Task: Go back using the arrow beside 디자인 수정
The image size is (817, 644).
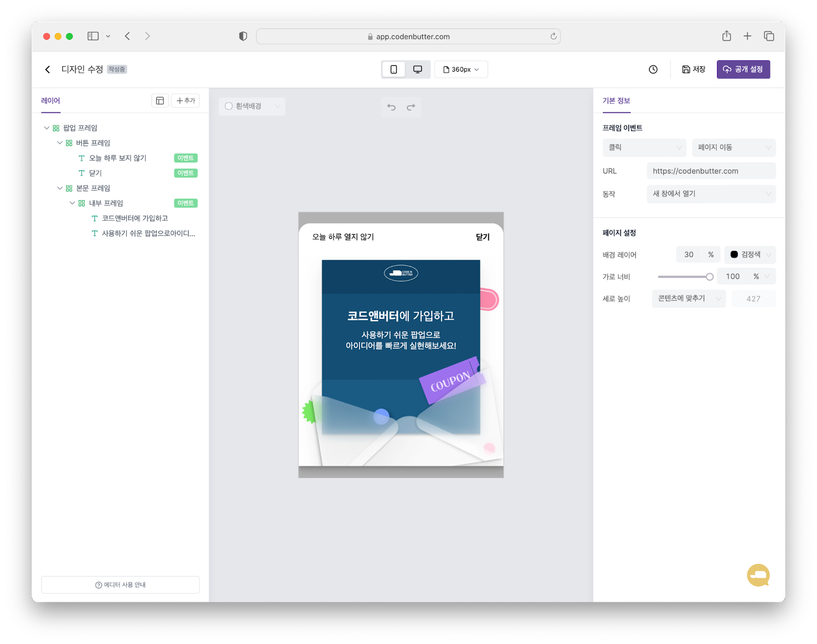Action: click(x=47, y=69)
